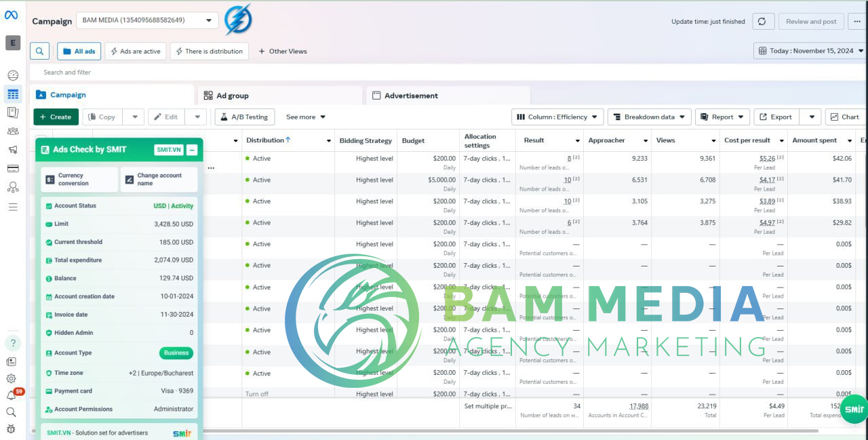Click the news notes icon above settings
The height and width of the screenshot is (440, 868).
click(x=12, y=362)
